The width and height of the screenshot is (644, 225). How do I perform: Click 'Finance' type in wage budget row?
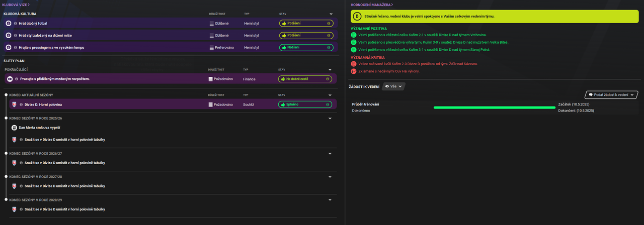(249, 79)
